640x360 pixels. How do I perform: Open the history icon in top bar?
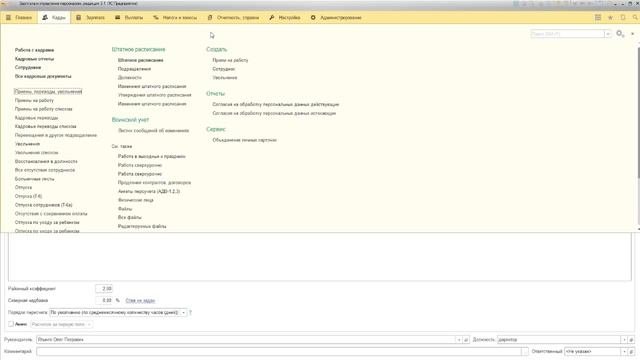[623, 18]
